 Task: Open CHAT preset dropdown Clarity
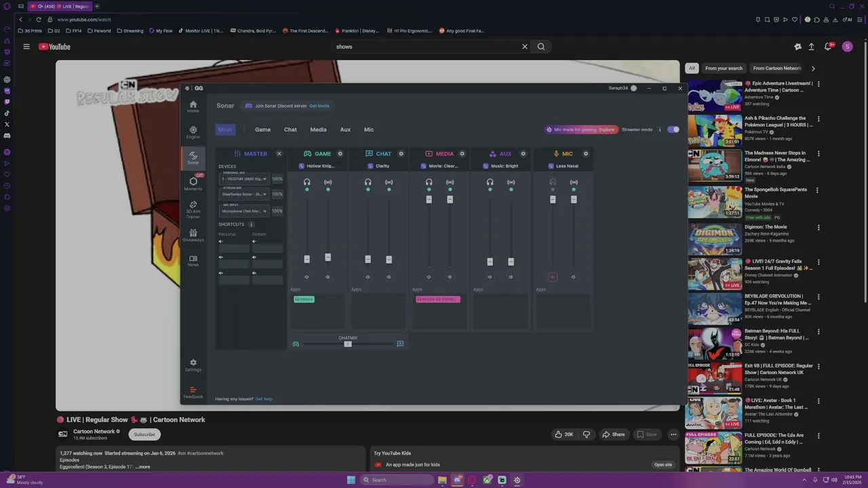point(378,166)
